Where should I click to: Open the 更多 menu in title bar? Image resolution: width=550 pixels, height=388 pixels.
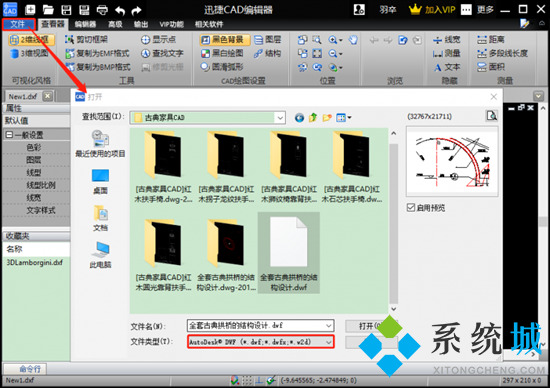tap(485, 9)
